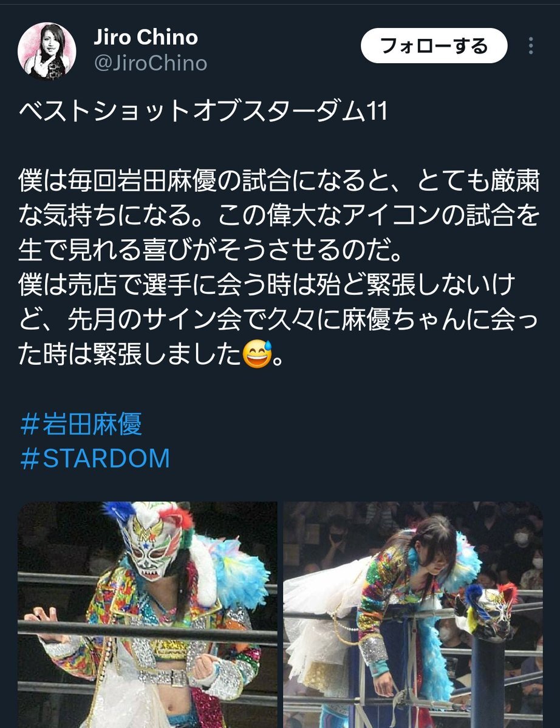View the photo of wrestler leaning over ropes

coord(413,614)
